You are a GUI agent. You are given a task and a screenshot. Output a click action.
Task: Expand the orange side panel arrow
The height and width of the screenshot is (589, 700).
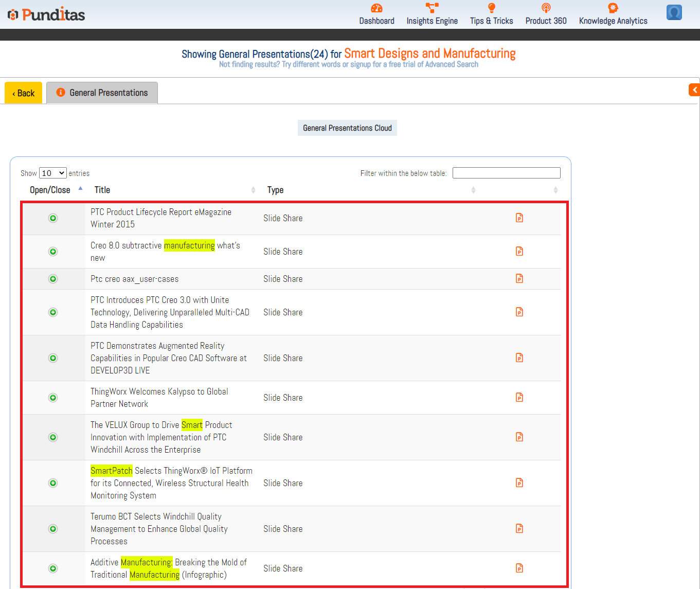[x=694, y=90]
